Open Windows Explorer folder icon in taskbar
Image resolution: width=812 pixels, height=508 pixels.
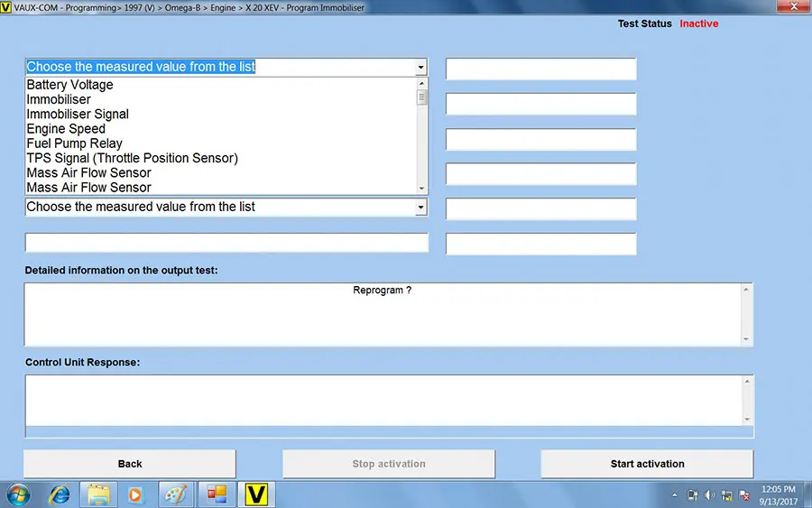(98, 495)
